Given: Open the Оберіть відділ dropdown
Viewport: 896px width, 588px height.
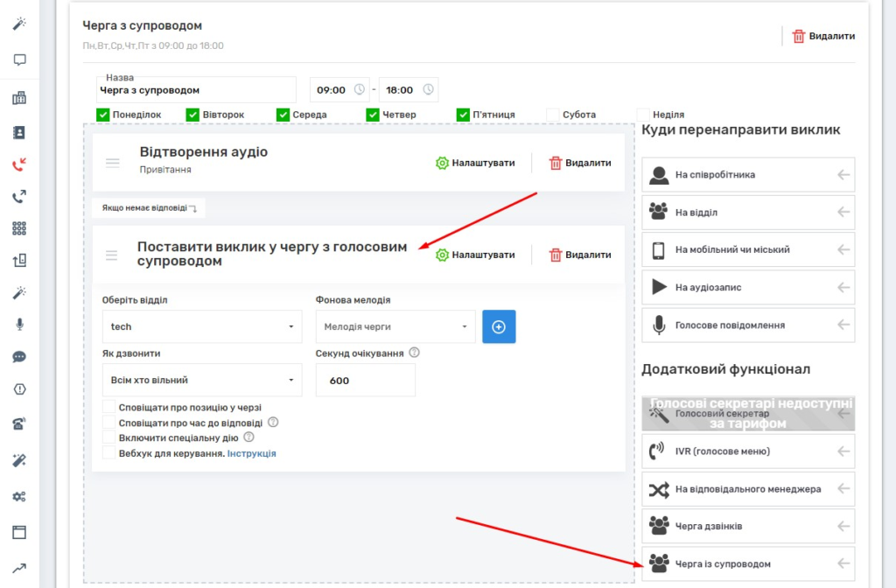Looking at the screenshot, I should click(x=202, y=326).
